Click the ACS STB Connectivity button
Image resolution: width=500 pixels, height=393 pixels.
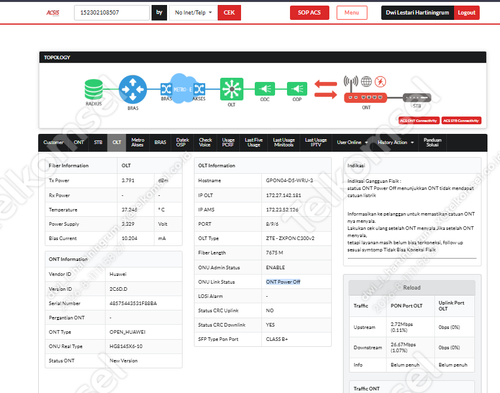[x=461, y=121]
